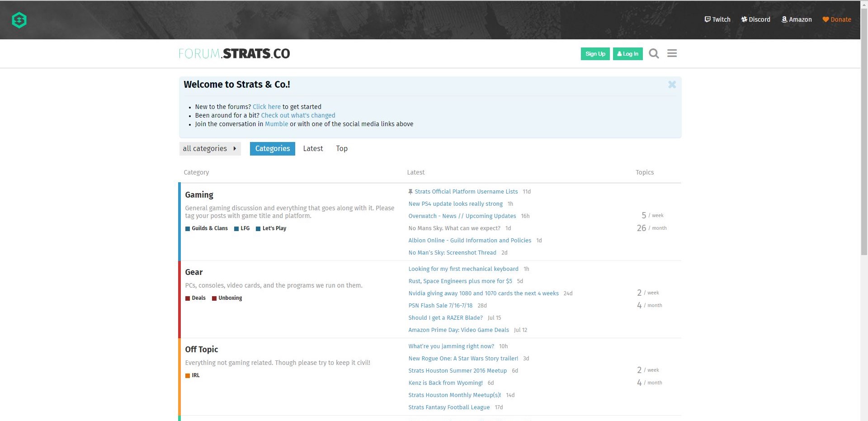Open Amazon Prime Day: Video Game Deals
Viewport: 868px width, 421px height.
point(458,330)
